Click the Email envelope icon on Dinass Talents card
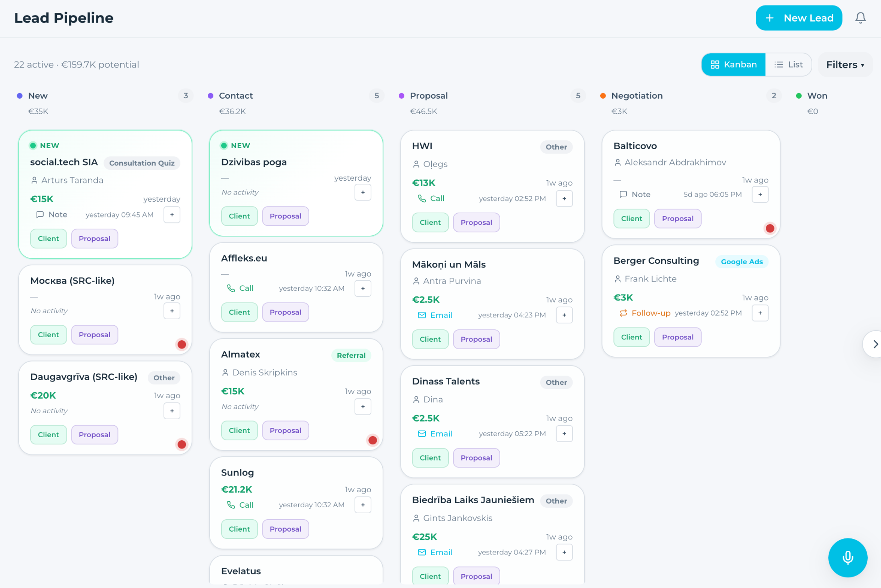Image resolution: width=881 pixels, height=588 pixels. (x=422, y=433)
